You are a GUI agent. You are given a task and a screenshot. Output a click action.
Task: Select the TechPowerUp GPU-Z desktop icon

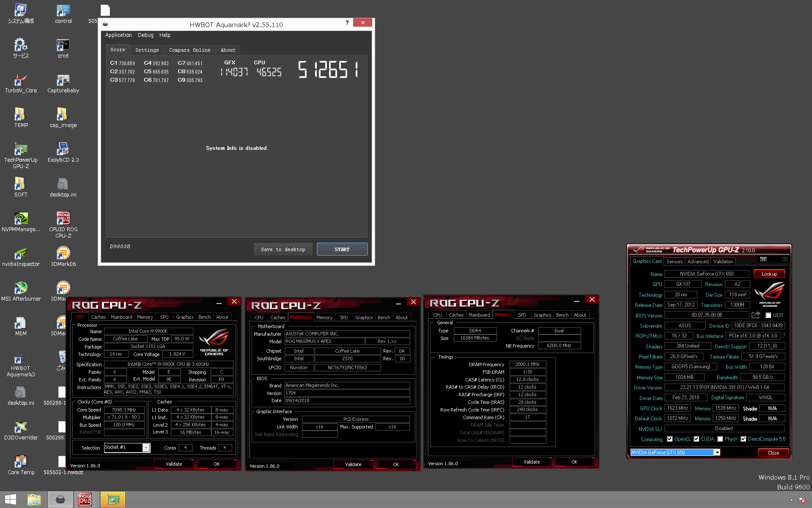[21, 156]
